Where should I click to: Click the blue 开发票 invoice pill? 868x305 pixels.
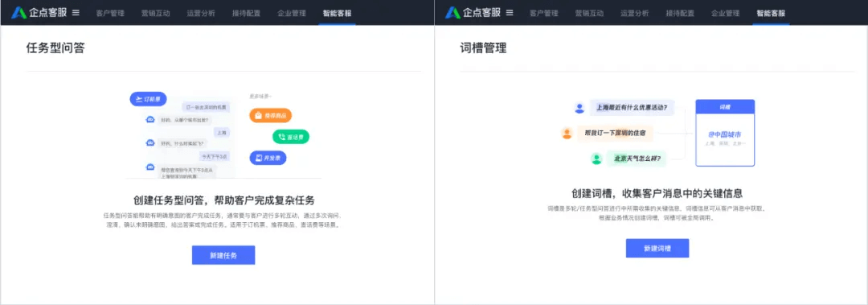268,158
